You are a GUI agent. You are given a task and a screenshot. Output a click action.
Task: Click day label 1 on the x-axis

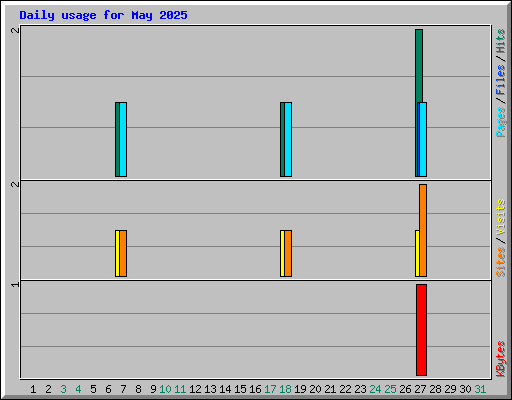click(33, 389)
